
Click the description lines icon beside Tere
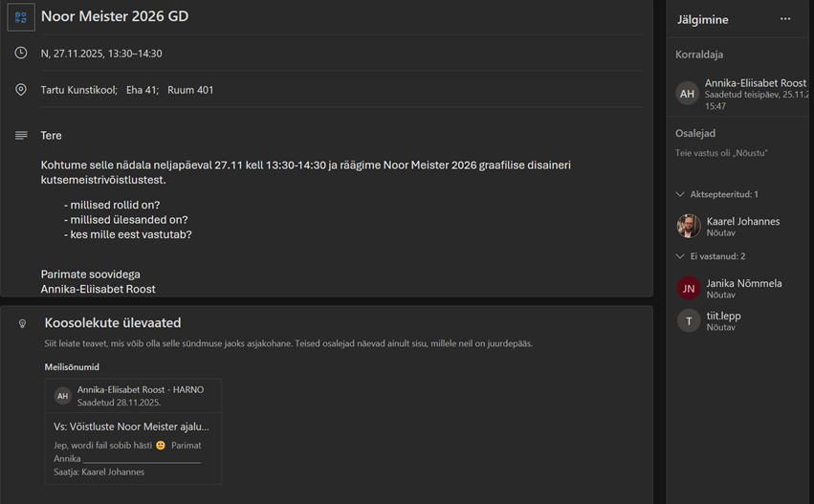pos(21,136)
